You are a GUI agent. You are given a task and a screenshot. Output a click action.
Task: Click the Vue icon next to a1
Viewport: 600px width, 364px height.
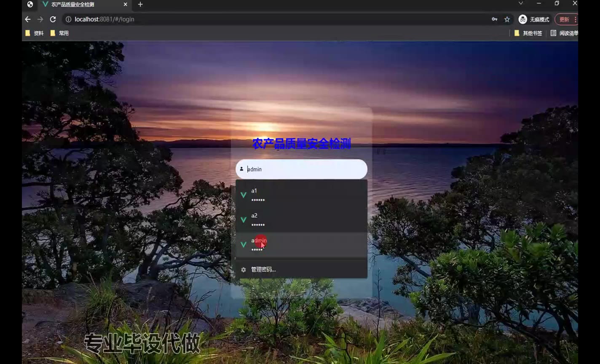243,195
